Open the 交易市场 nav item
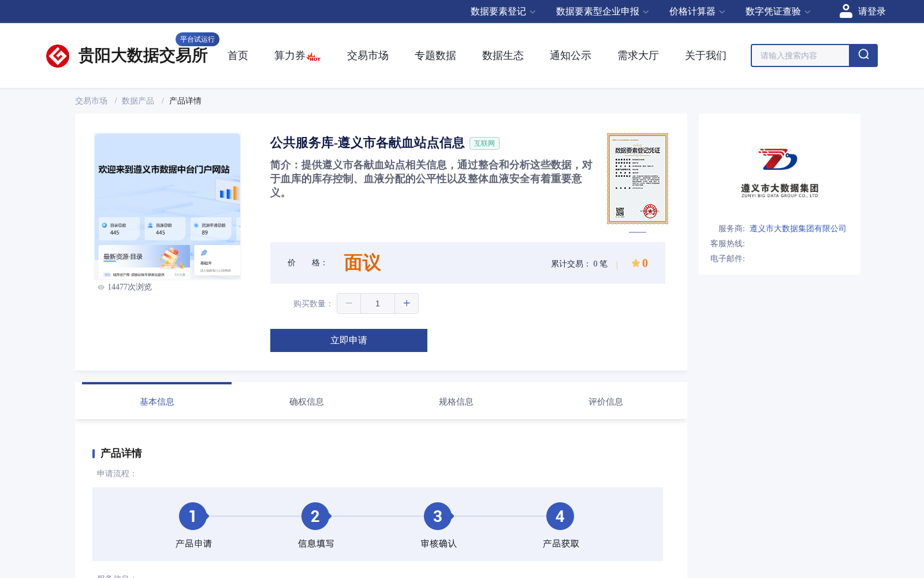Viewport: 924px width, 578px height. 368,55
